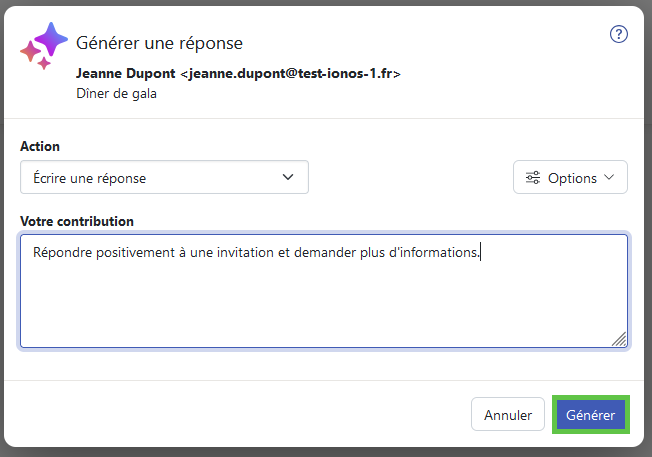
Task: Click the AI sparkle stars logo
Action: 44,46
